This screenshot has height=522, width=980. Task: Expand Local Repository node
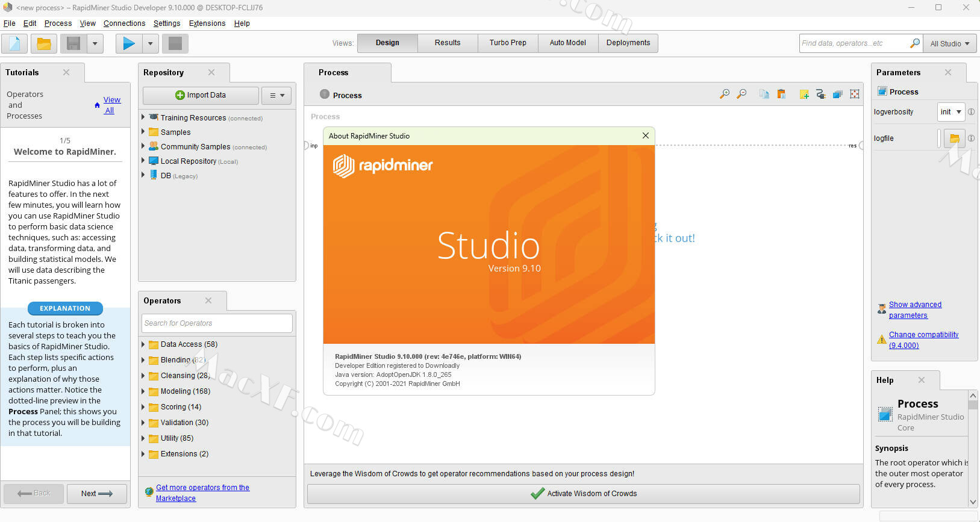143,160
